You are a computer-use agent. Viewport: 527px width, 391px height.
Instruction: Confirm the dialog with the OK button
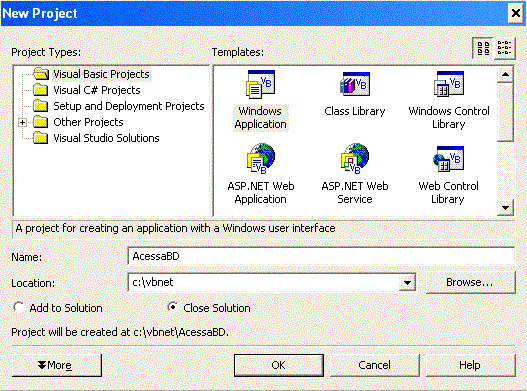279,365
